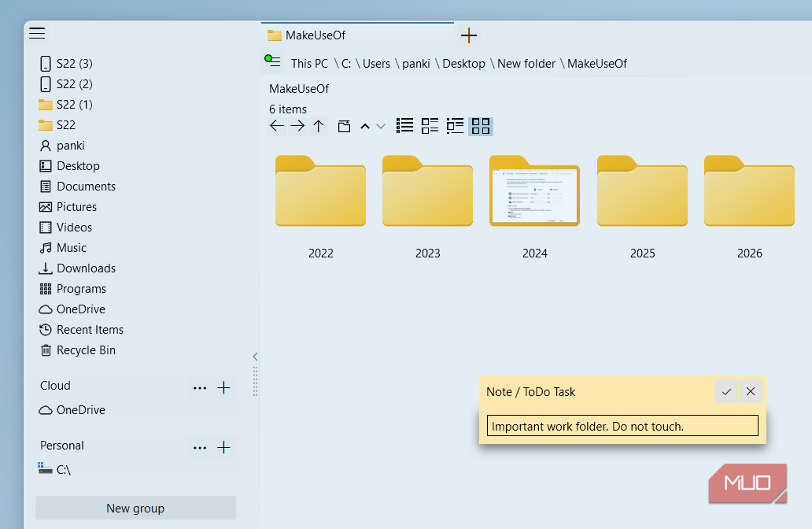The height and width of the screenshot is (529, 812).
Task: Open Cloud group options (three dots)
Action: click(x=200, y=387)
